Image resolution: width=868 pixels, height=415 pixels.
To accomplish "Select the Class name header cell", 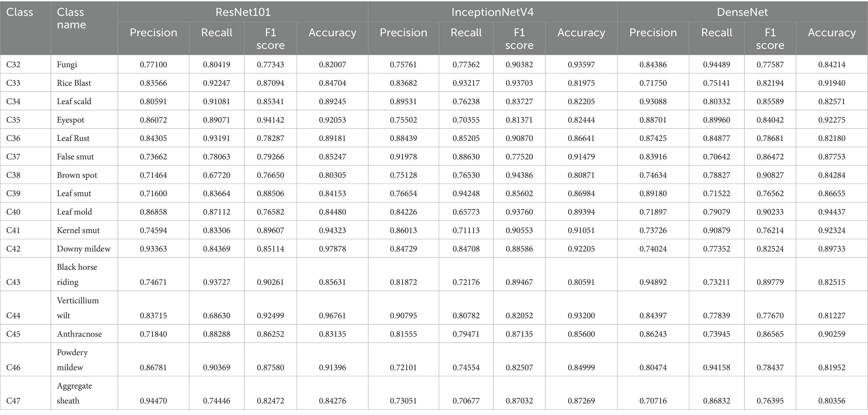I will click(71, 19).
